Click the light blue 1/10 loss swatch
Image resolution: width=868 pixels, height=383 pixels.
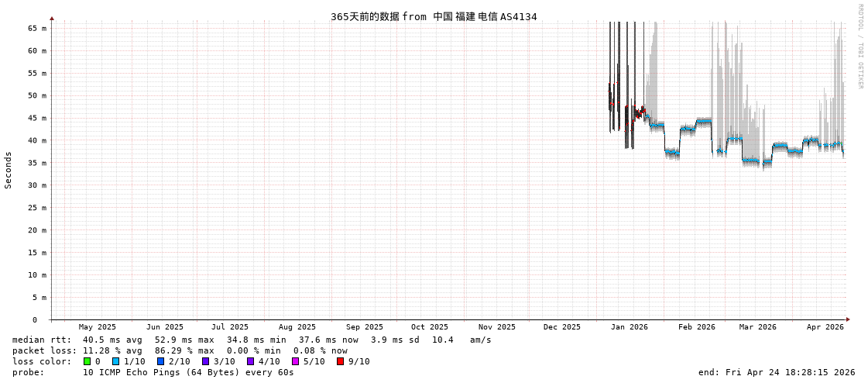pyautogui.click(x=115, y=361)
